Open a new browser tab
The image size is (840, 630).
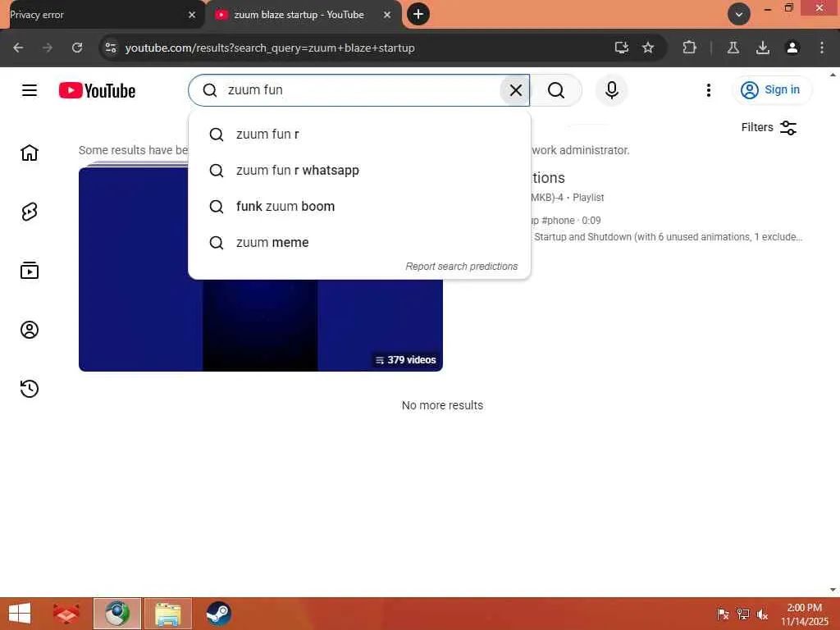click(418, 14)
